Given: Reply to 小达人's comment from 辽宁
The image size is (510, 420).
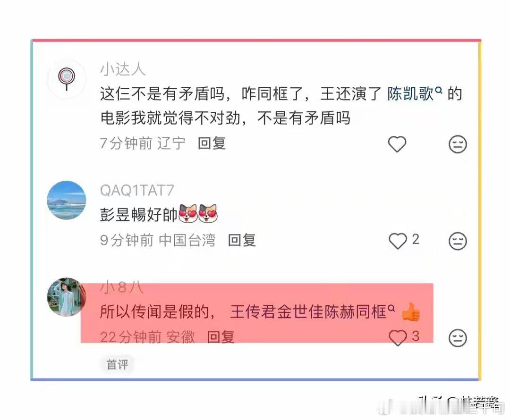Looking at the screenshot, I should [212, 143].
